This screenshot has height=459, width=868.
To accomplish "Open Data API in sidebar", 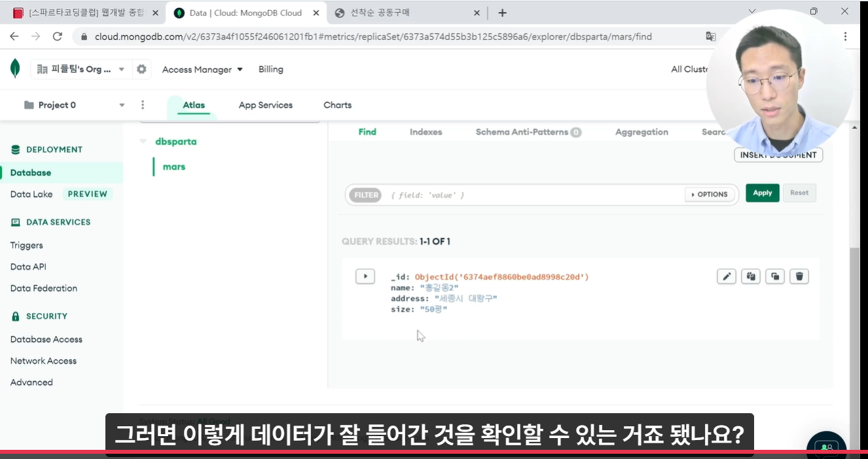I will pos(28,267).
